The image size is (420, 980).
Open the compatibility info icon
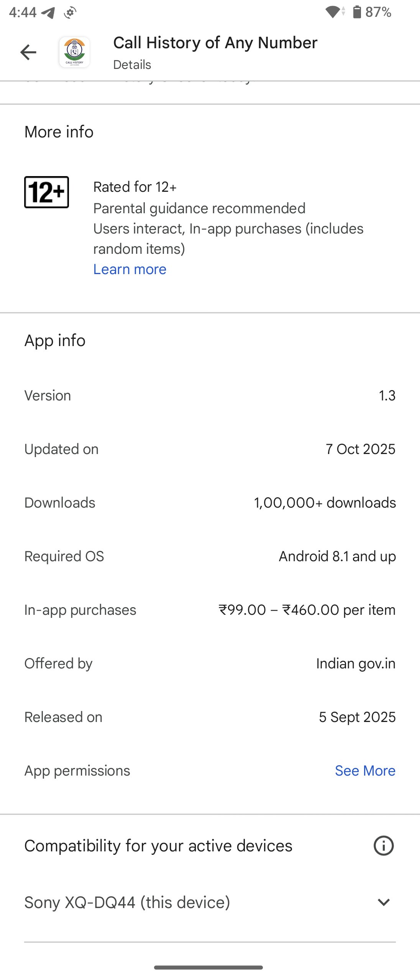point(383,846)
